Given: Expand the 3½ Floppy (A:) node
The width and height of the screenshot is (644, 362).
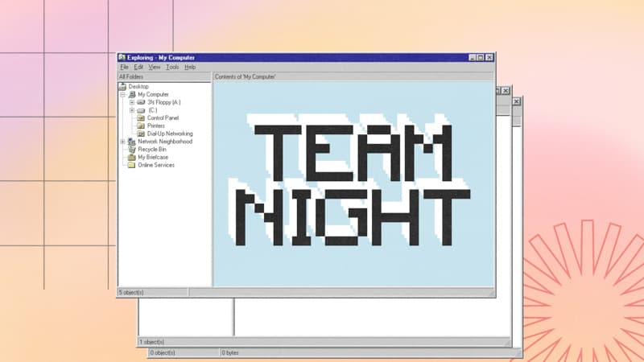Looking at the screenshot, I should tap(132, 102).
